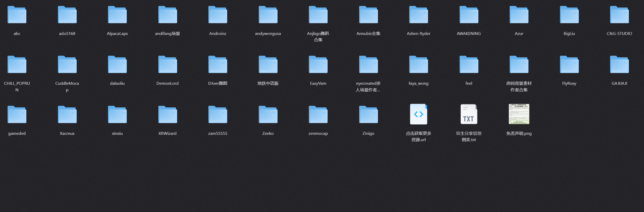Open the Zinigo folder
Viewport: 644px width, 212px height.
pyautogui.click(x=368, y=114)
